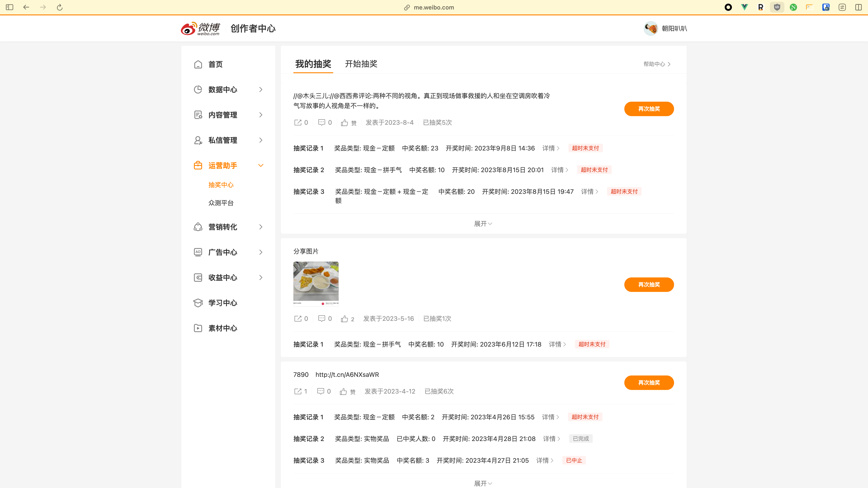868x488 pixels.
Task: Expand the 私信管理 chevron
Action: (x=260, y=140)
